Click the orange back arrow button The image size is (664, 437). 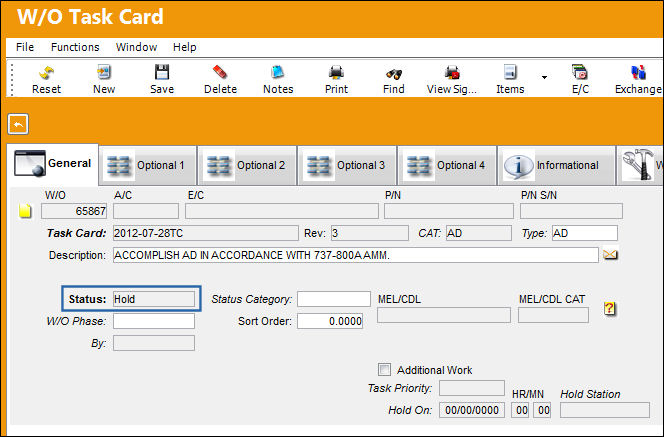[18, 124]
